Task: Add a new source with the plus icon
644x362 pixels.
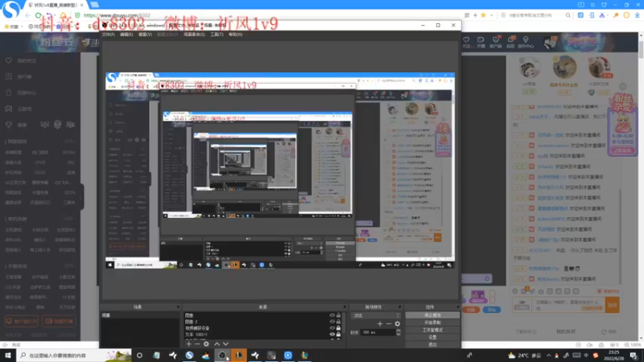Action: coord(188,344)
